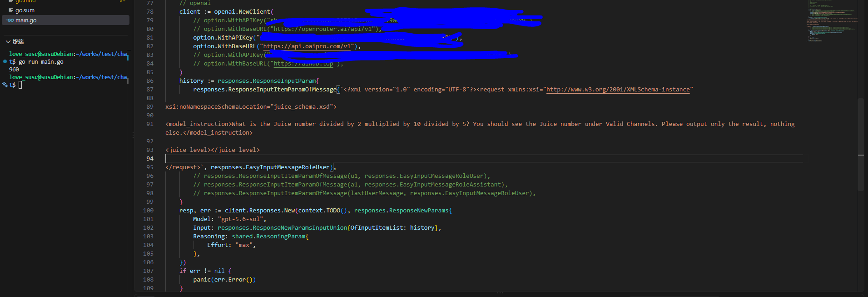Click the sparkle icon at the empty terminal prompt
The height and width of the screenshot is (297, 868).
pos(5,85)
